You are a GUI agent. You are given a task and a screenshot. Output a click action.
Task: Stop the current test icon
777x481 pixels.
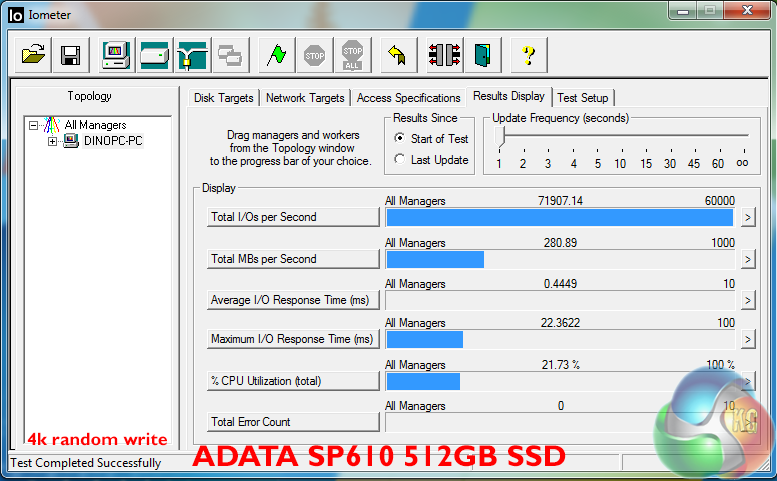click(315, 54)
